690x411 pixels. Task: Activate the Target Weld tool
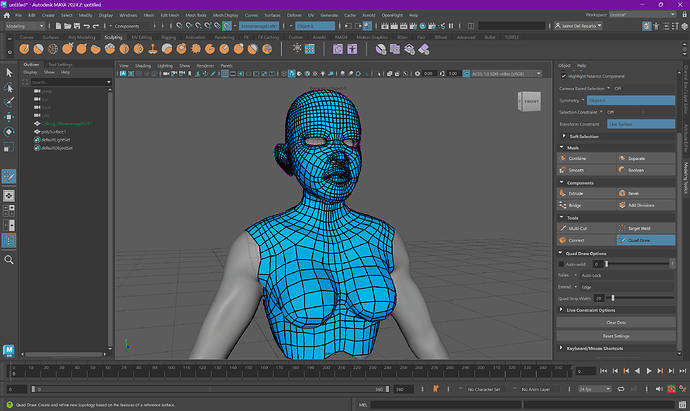639,228
